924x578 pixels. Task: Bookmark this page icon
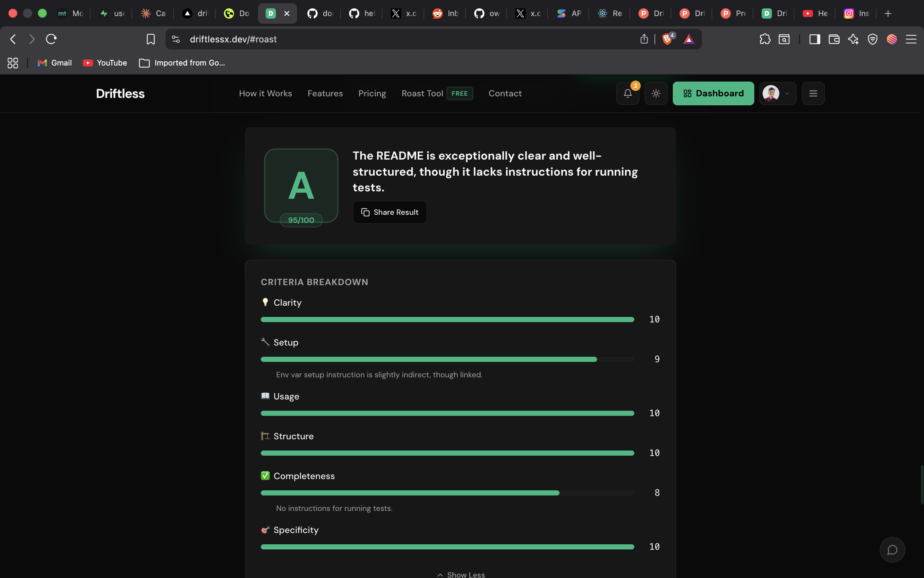[150, 39]
